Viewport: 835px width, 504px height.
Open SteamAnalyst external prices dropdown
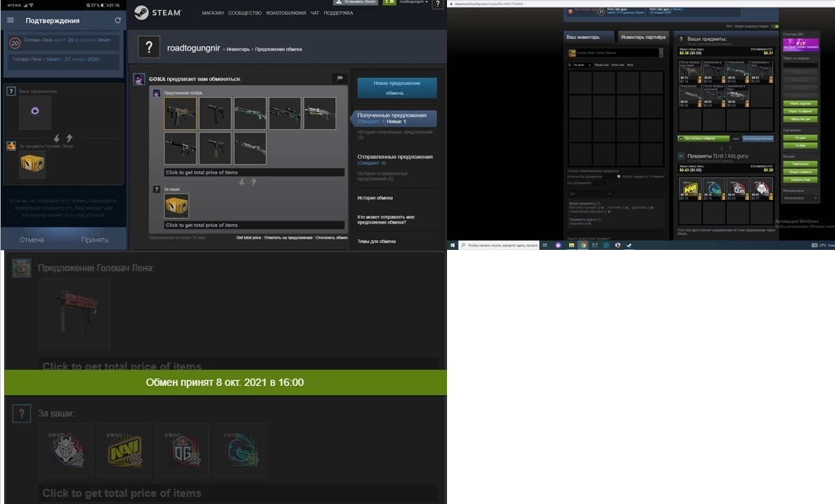800,198
